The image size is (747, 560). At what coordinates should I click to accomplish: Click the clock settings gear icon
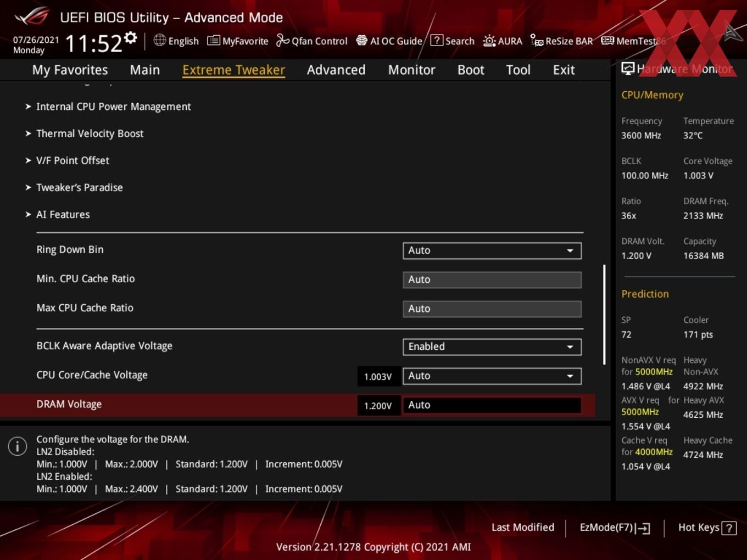[x=131, y=38]
